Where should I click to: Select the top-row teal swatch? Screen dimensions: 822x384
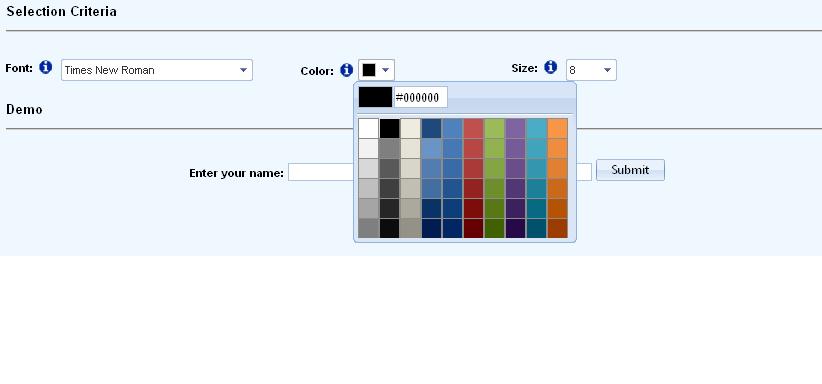point(536,129)
